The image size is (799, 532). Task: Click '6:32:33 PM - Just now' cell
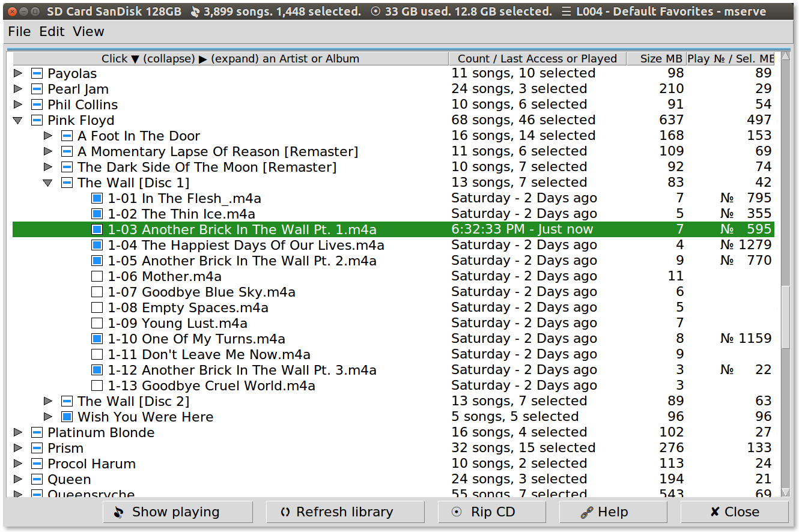pos(522,229)
